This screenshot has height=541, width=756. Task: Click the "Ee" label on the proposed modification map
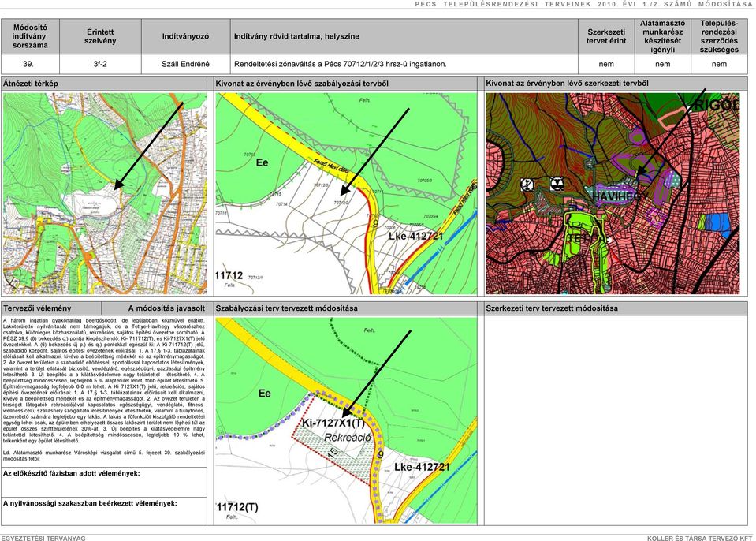pyautogui.click(x=265, y=394)
